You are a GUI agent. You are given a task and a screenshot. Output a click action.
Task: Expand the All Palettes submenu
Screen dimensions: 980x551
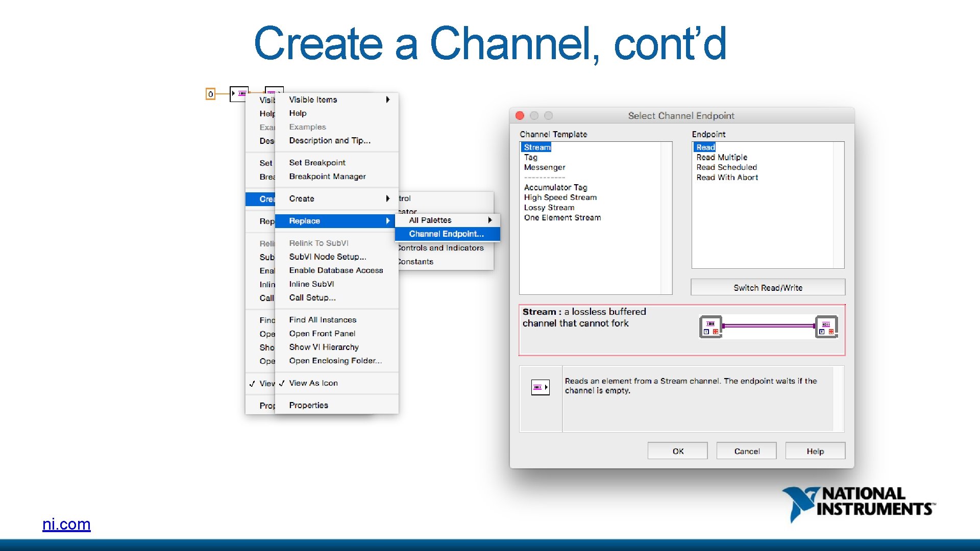[431, 220]
